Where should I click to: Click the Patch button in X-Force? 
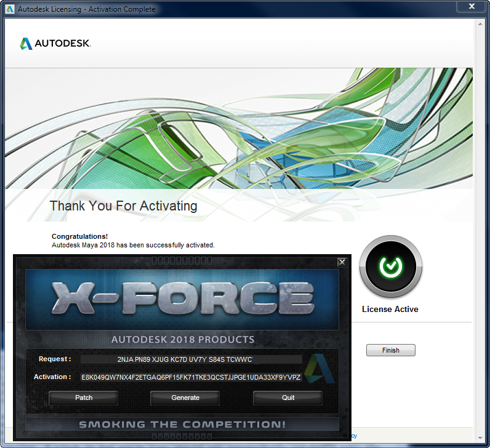[84, 398]
